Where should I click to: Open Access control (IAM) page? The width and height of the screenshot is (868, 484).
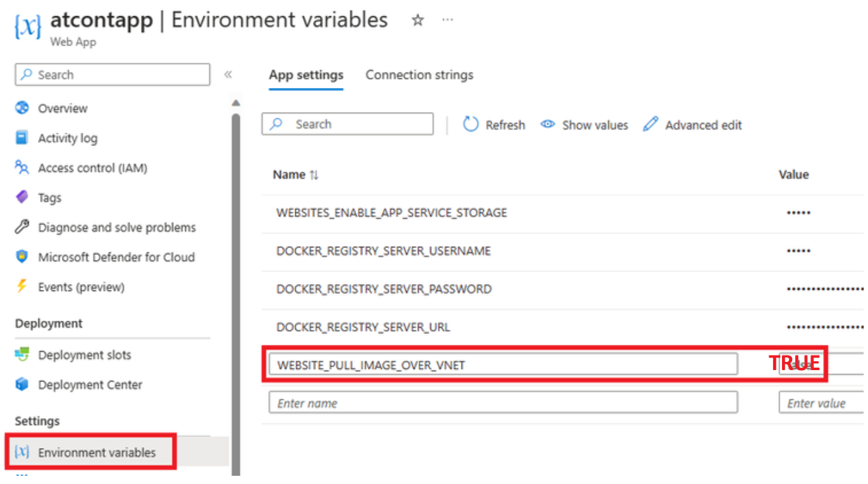92,168
